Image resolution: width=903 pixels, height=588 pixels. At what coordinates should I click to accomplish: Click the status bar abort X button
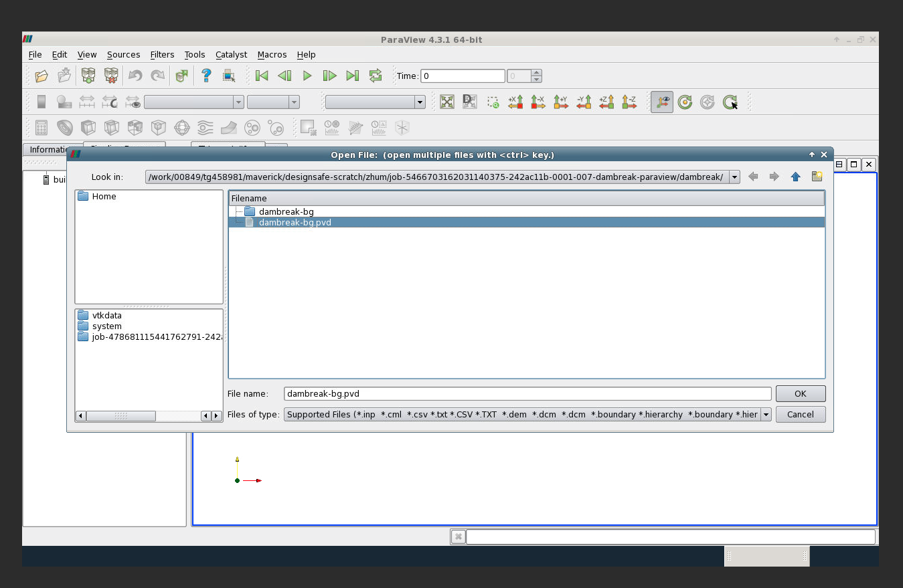point(458,536)
